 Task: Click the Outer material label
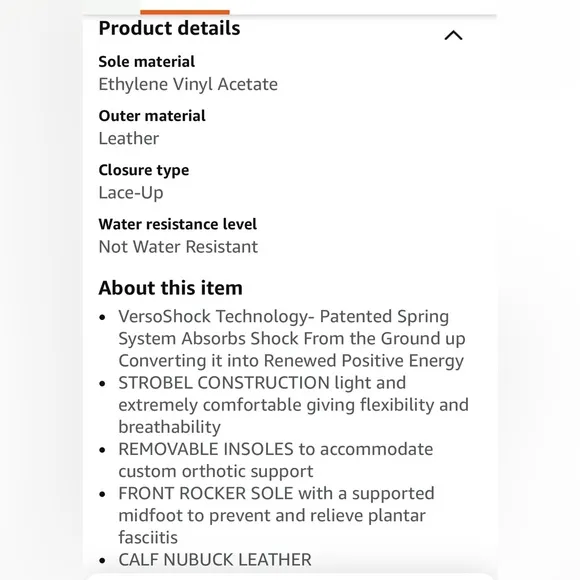[152, 116]
